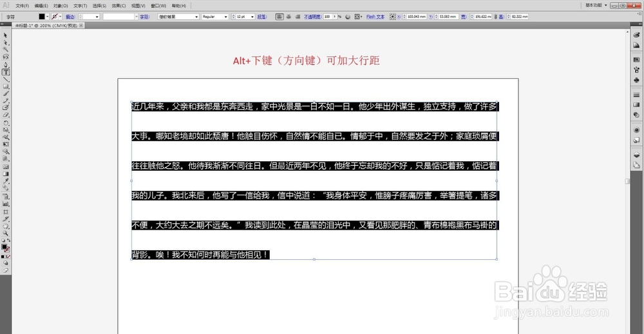Click the recolor artwork globe icon
The height and width of the screenshot is (334, 644).
[348, 17]
